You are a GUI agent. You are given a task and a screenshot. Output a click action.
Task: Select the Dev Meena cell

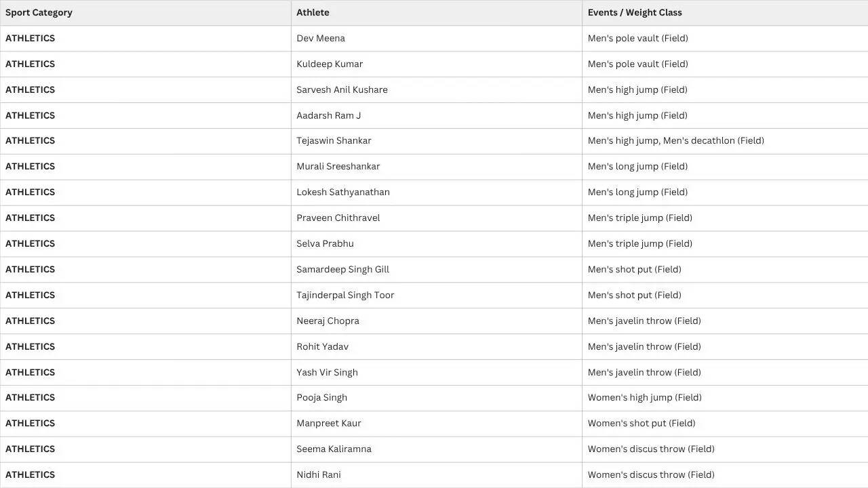(437, 39)
